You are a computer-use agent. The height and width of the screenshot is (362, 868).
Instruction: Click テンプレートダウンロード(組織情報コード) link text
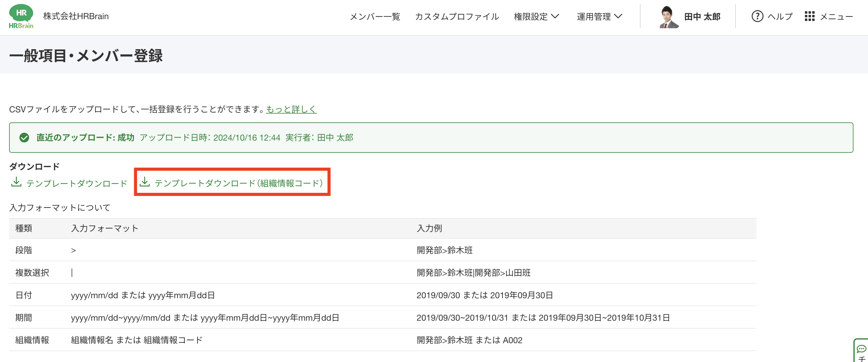point(239,183)
